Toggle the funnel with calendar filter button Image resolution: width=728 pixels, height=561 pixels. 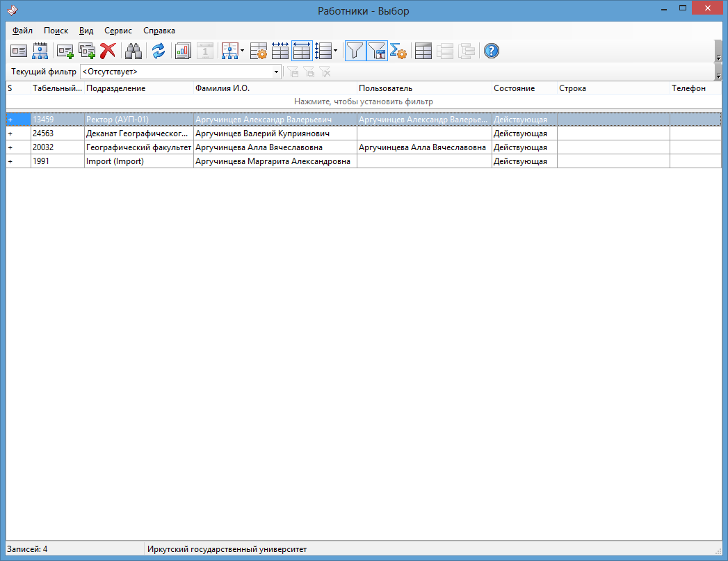point(376,51)
